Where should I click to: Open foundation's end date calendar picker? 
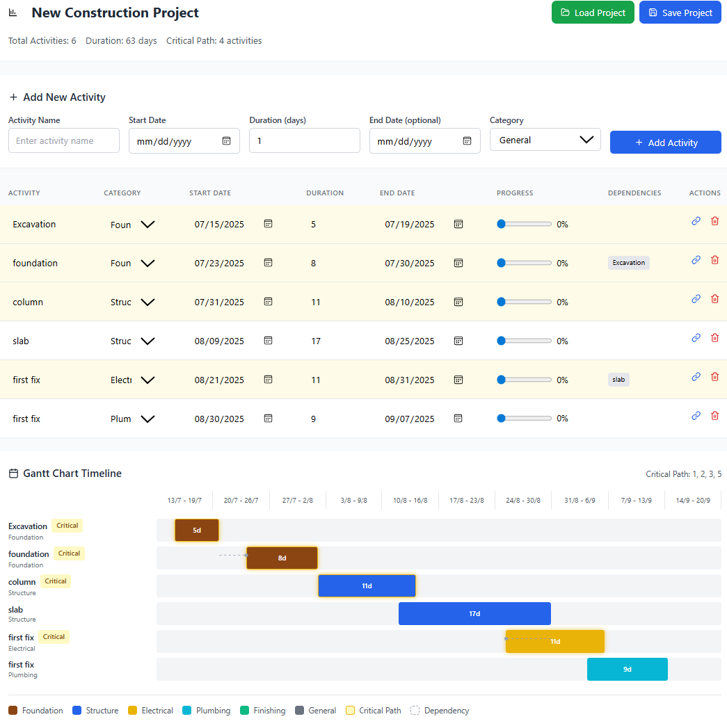458,263
